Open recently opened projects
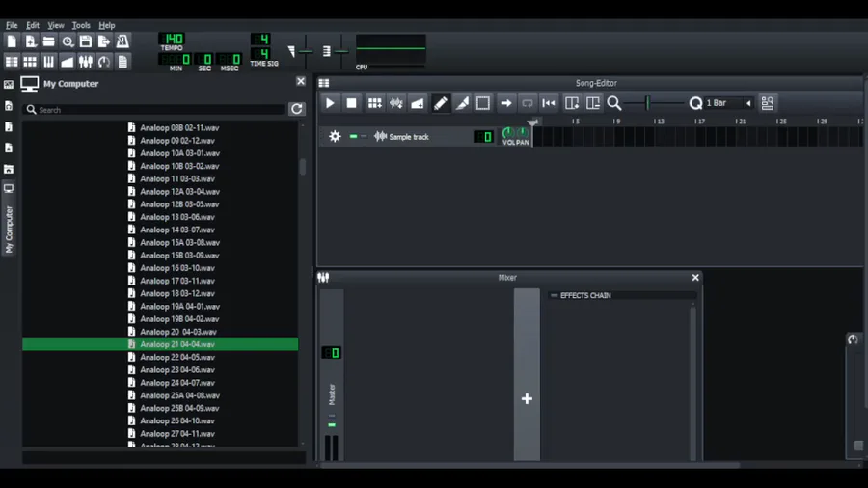The width and height of the screenshot is (868, 488). 68,41
